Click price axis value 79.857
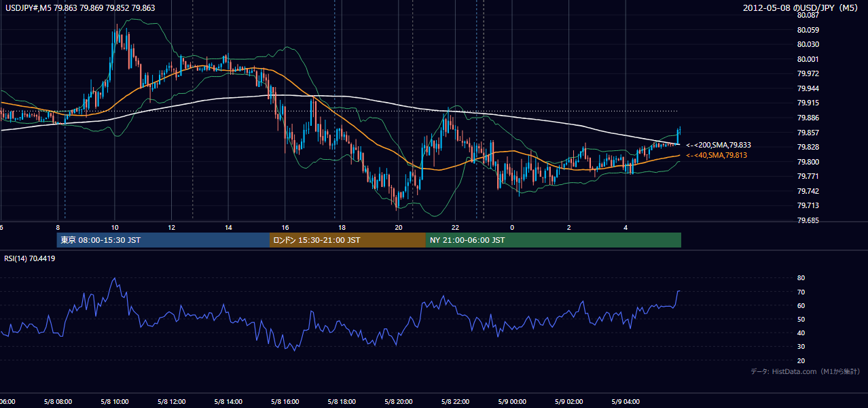This screenshot has height=408, width=868. coord(808,133)
